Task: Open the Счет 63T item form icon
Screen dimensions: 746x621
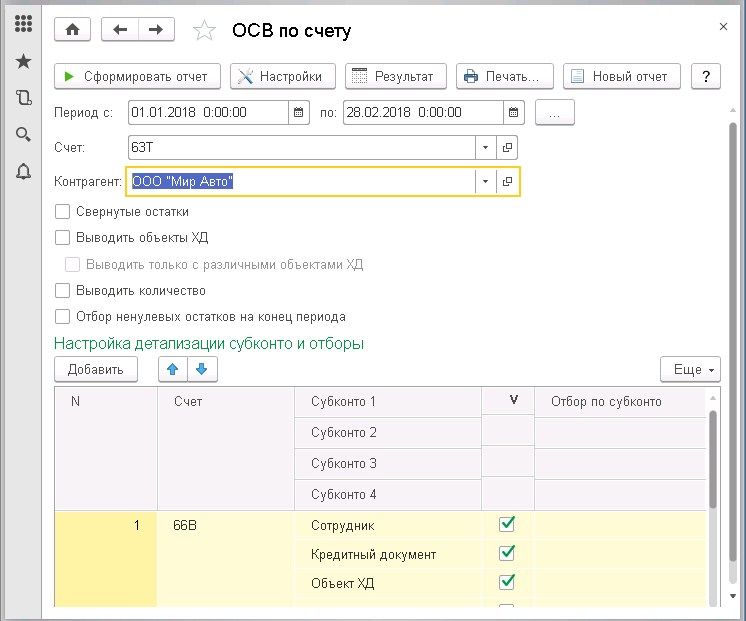Action: click(x=507, y=148)
